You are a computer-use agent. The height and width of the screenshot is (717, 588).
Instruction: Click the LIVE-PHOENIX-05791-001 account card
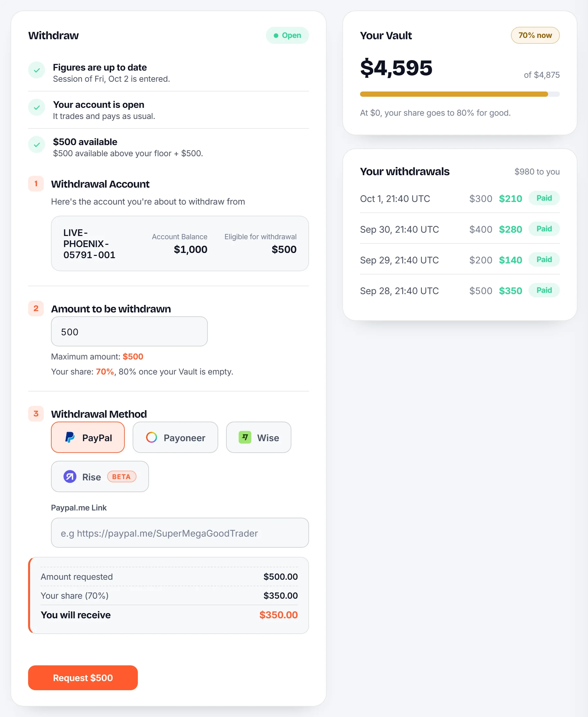tap(180, 243)
